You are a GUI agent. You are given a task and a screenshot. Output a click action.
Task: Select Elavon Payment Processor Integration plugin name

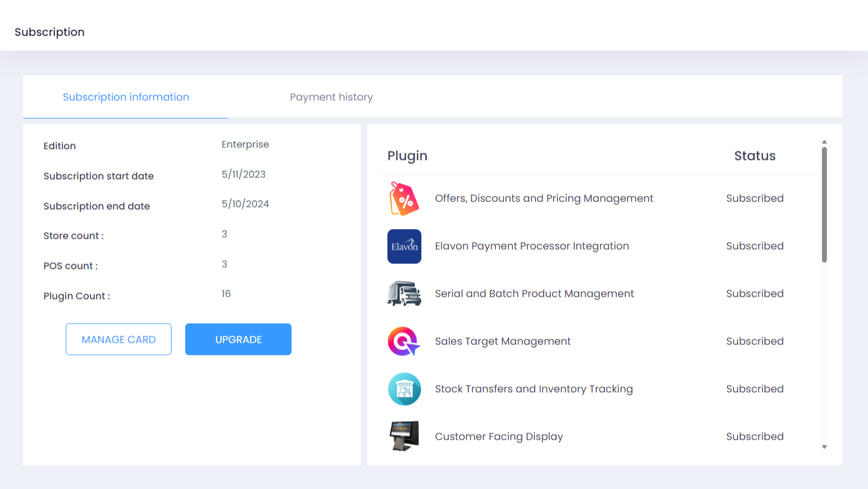click(x=532, y=246)
